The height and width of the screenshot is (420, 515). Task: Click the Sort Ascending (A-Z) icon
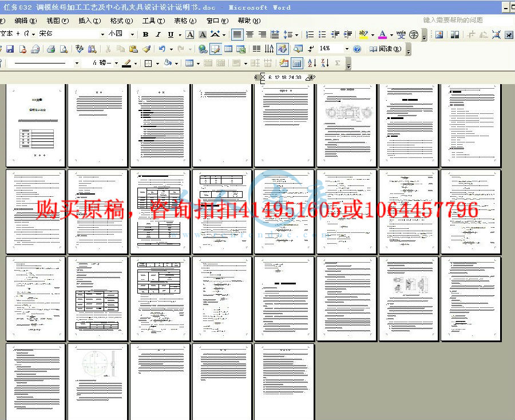point(312,63)
